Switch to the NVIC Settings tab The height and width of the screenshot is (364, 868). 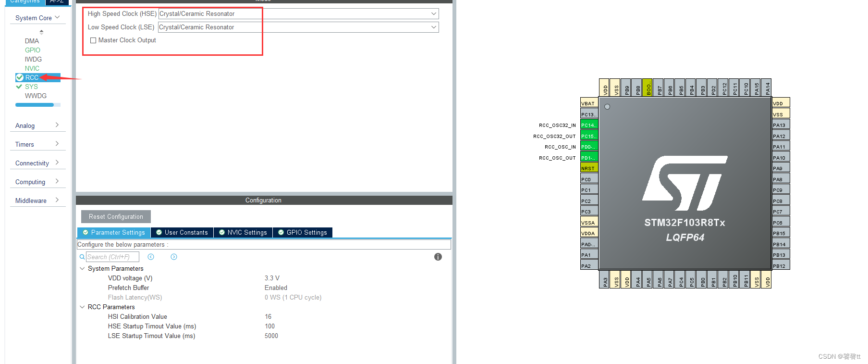pyautogui.click(x=243, y=232)
